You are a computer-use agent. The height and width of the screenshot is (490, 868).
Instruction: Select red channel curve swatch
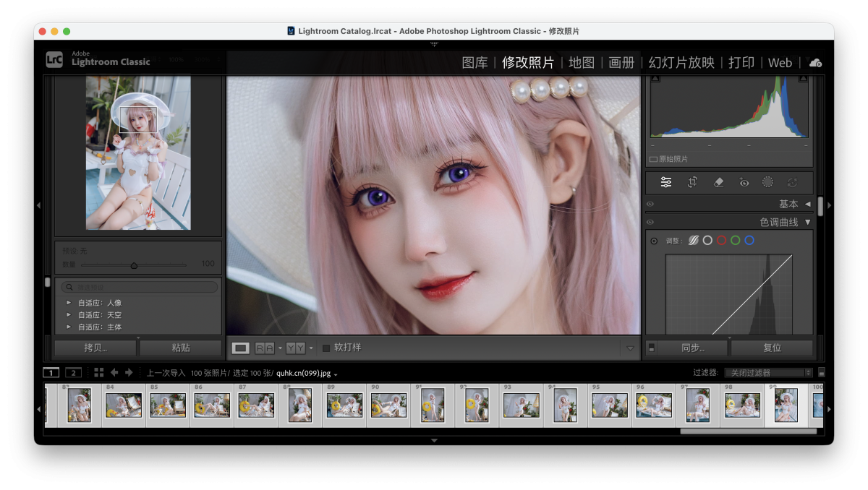[721, 241]
